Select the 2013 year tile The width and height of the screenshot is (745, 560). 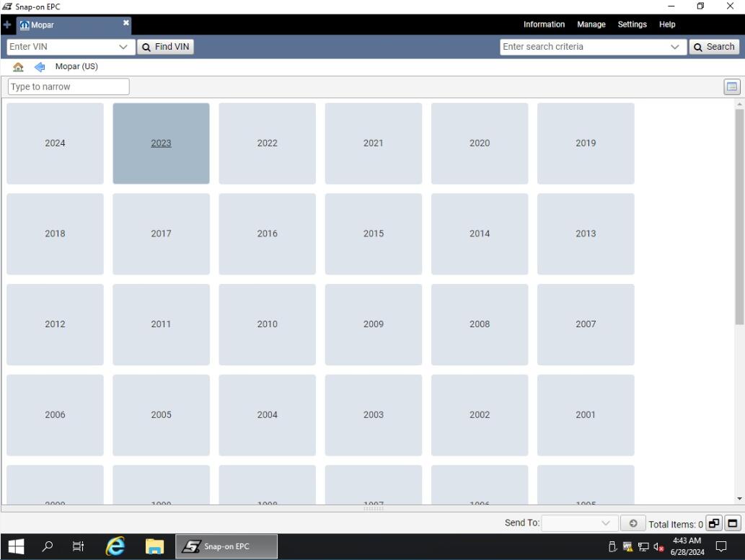point(586,234)
